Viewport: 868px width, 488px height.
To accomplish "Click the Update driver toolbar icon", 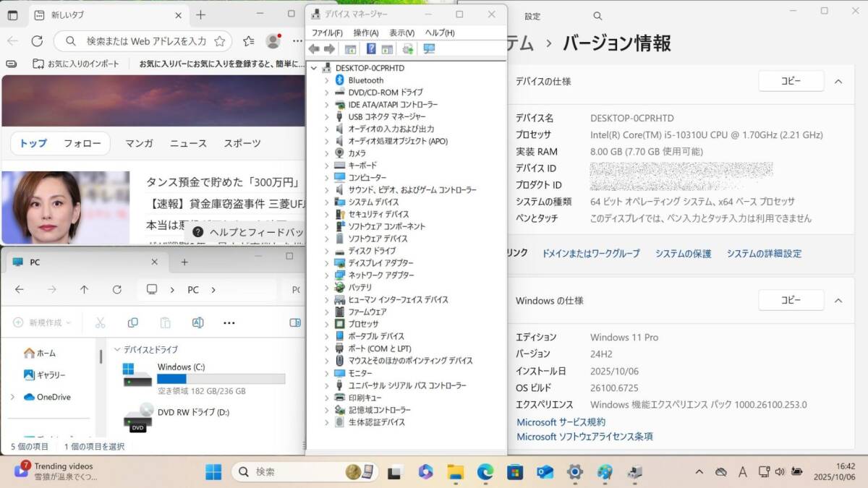I will (x=408, y=48).
